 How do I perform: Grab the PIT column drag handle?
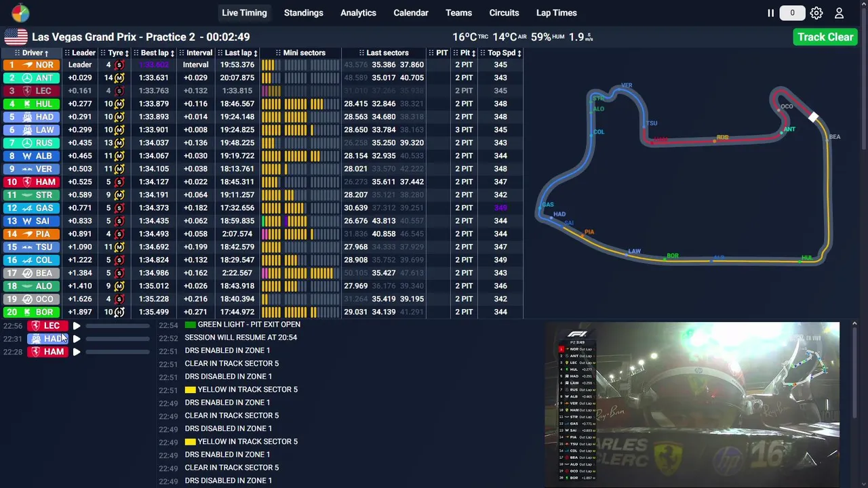pos(432,53)
